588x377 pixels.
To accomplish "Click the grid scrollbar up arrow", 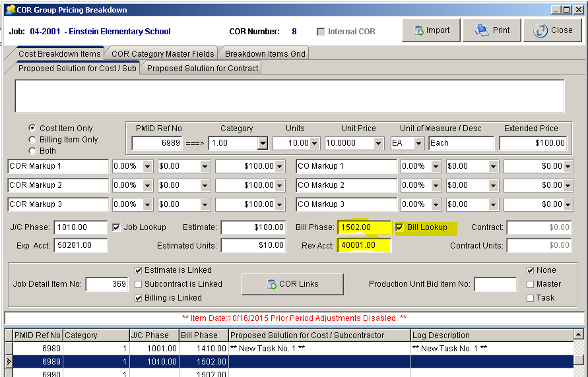I will 579,334.
